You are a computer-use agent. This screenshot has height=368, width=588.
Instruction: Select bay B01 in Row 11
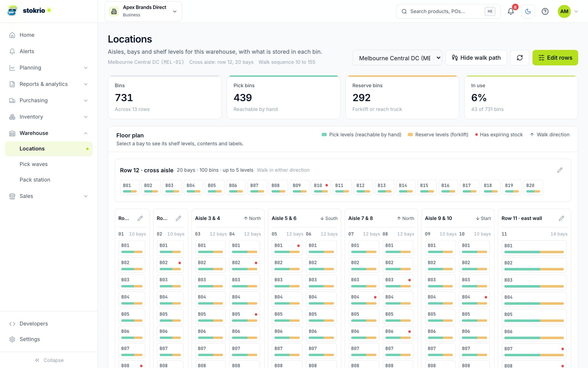point(534,248)
